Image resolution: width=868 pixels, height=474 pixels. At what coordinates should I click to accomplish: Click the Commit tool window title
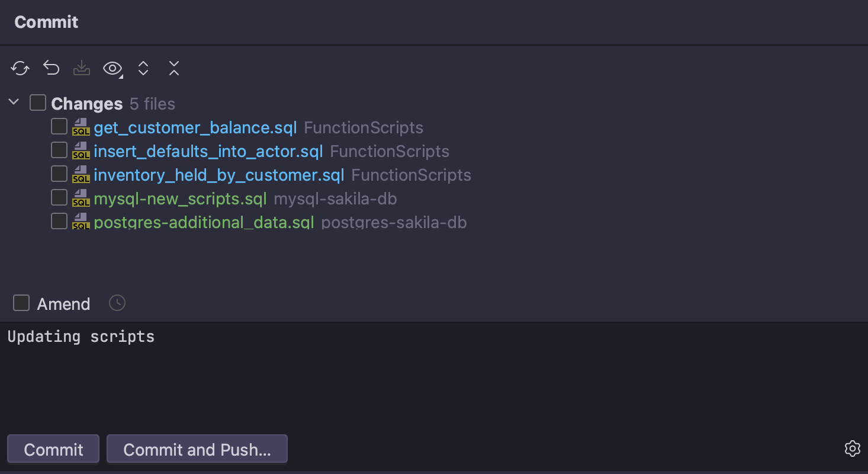(46, 21)
